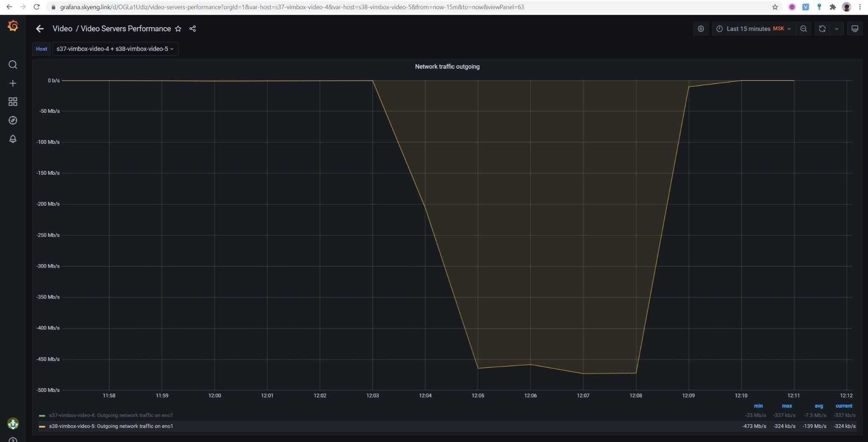Sort legend by max column

point(787,406)
